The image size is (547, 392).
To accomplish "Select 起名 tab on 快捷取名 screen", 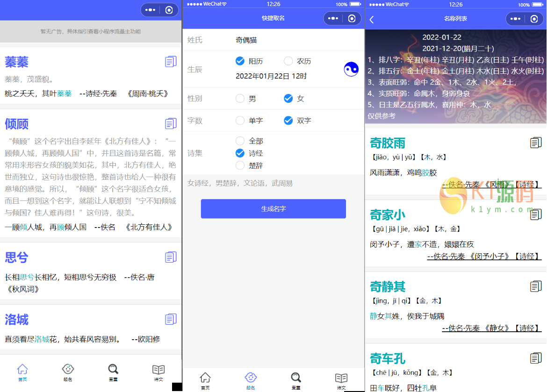I will point(251,381).
